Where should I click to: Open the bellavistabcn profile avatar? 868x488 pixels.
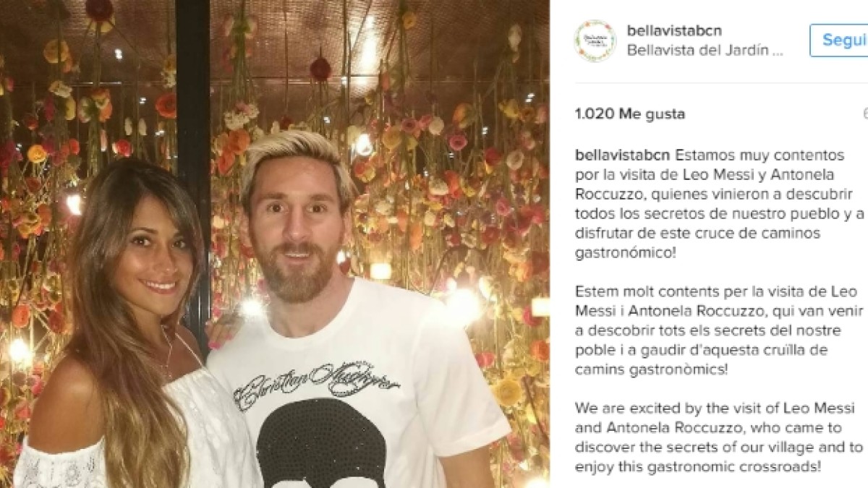pyautogui.click(x=595, y=40)
